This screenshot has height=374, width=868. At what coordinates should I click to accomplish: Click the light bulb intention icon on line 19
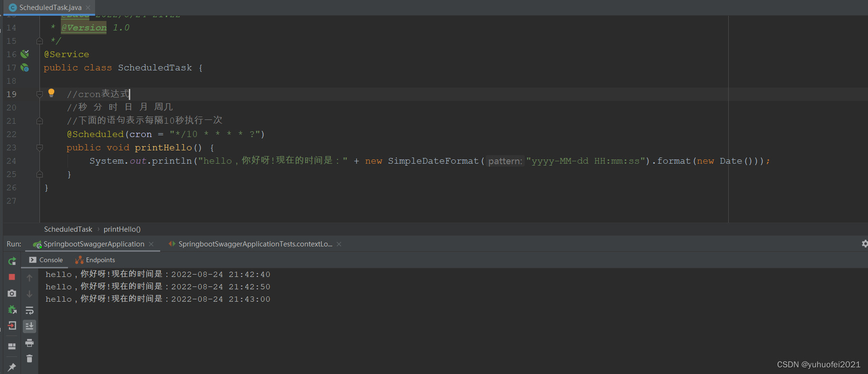pyautogui.click(x=51, y=93)
